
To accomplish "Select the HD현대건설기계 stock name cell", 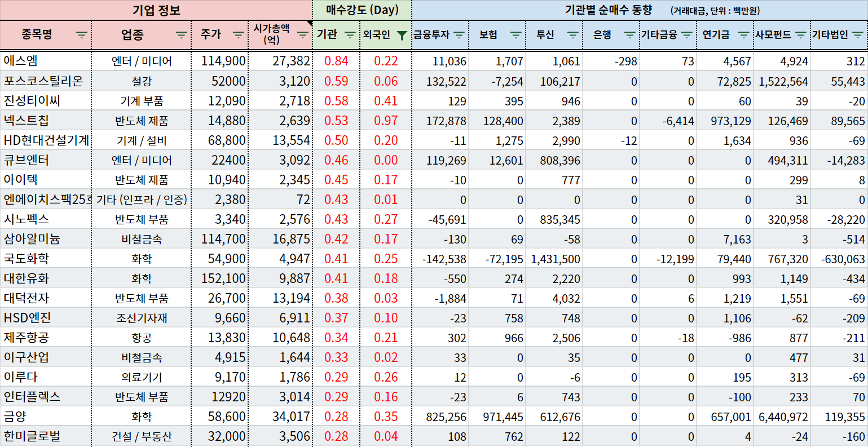I will click(x=46, y=140).
